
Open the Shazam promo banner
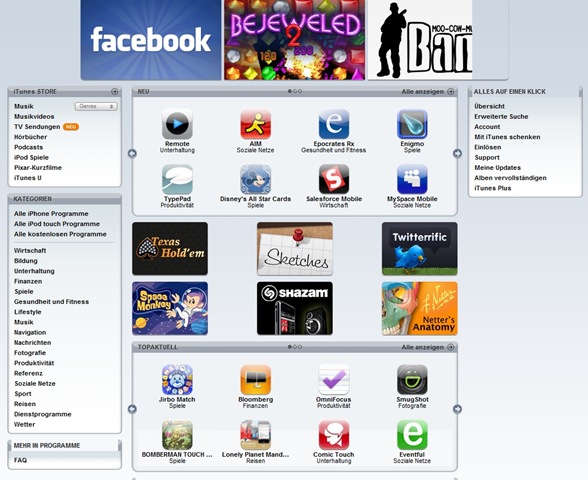click(x=295, y=308)
